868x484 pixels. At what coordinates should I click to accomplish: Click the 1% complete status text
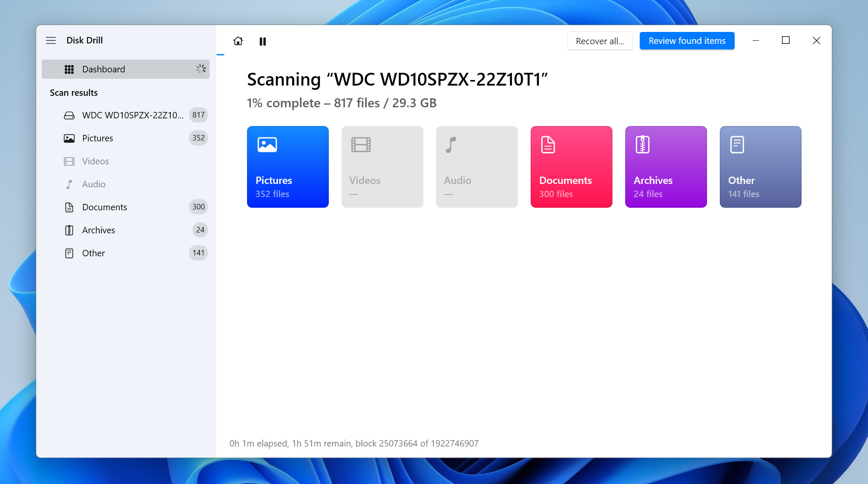[342, 103]
